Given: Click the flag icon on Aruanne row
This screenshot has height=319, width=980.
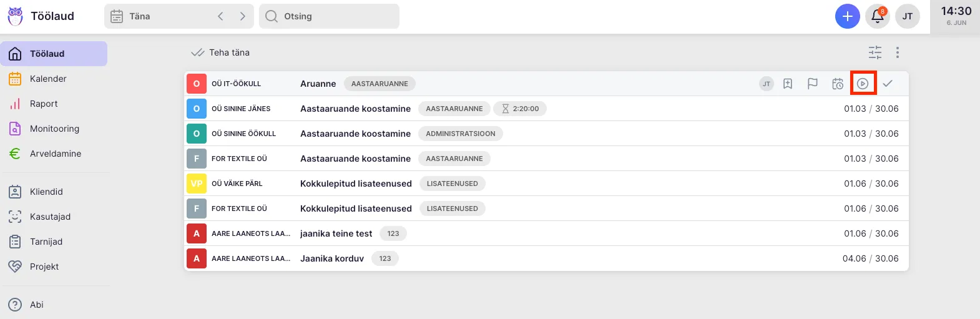Looking at the screenshot, I should click(x=813, y=84).
